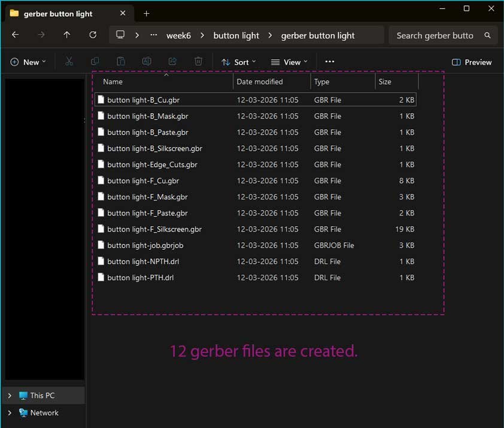This screenshot has width=504, height=428.
Task: Navigate up one folder level
Action: click(x=66, y=35)
